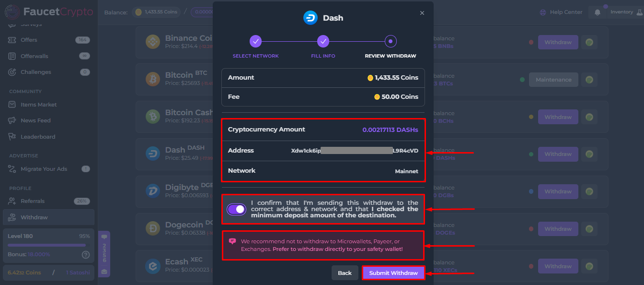Click the Leaderboard flag icon
The image size is (644, 285).
pos(12,137)
